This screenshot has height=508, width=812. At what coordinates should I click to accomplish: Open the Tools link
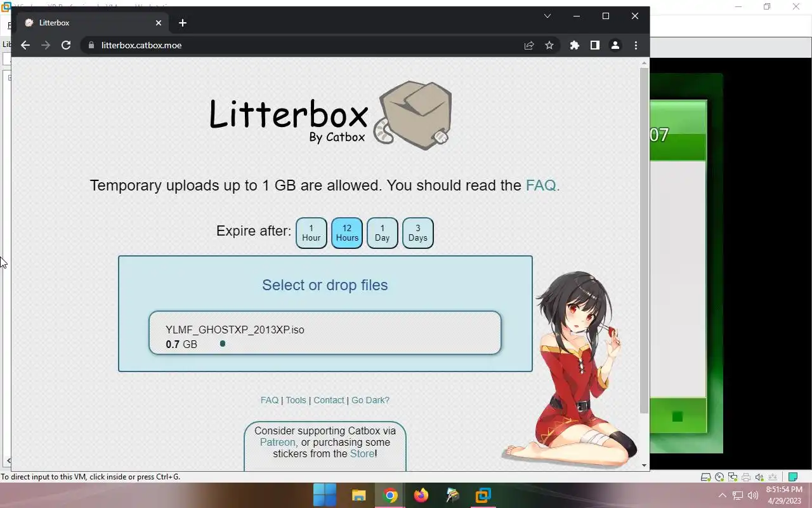[296, 400]
